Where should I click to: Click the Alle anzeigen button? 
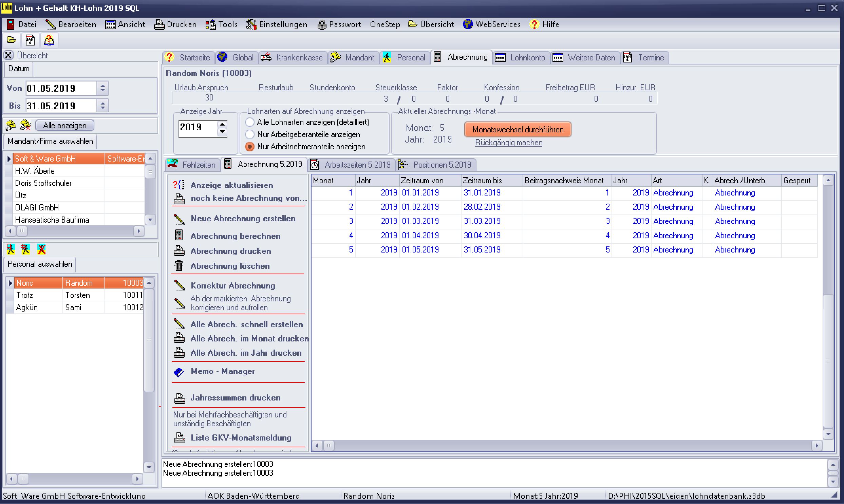(x=64, y=125)
